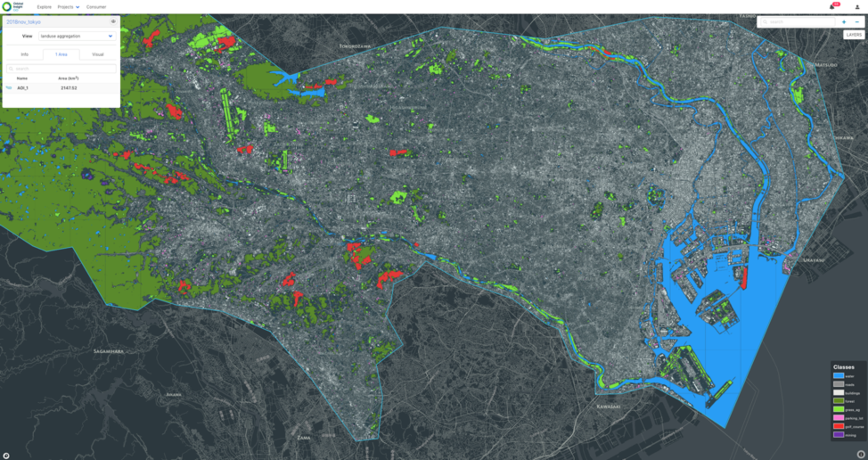
Task: Open the Explore menu item
Action: click(44, 7)
